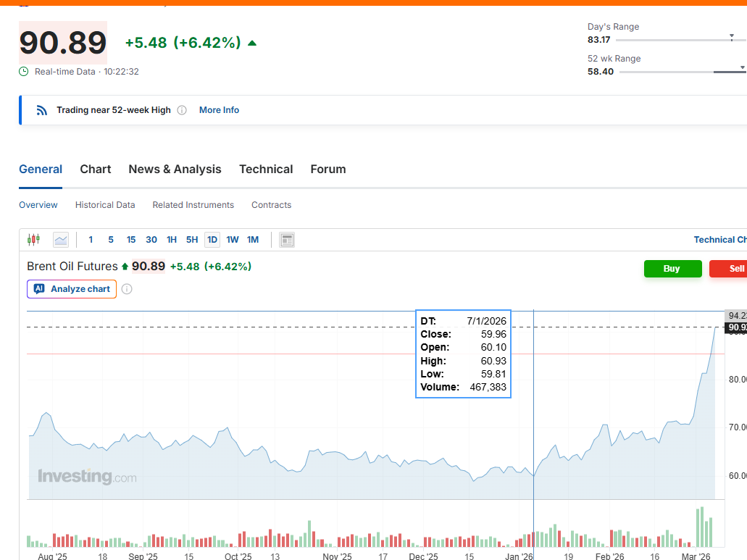This screenshot has width=747, height=560.
Task: Click the 52 wk Range low value 58.40
Action: [x=600, y=72]
